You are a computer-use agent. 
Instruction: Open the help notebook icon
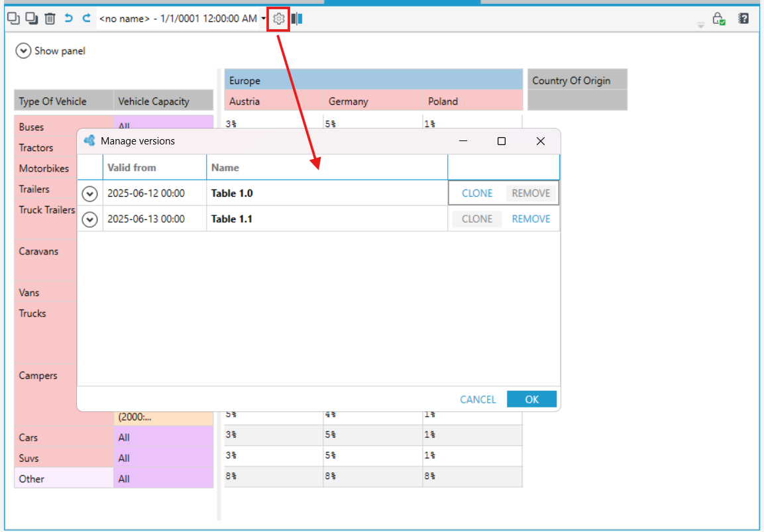click(x=743, y=19)
